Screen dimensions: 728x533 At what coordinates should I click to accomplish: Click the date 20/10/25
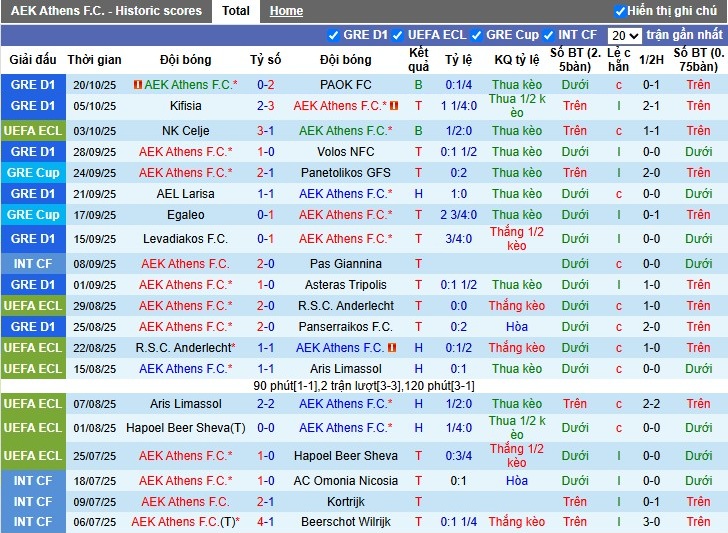[x=94, y=85]
